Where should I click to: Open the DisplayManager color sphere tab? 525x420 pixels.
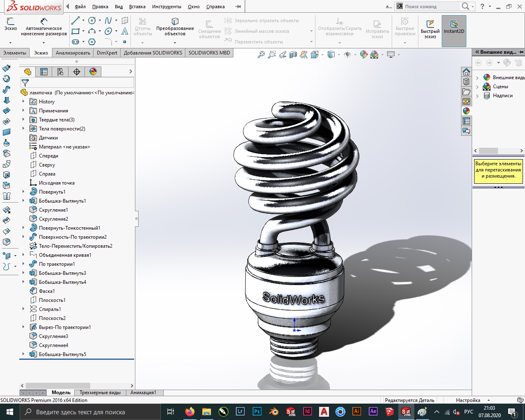click(x=93, y=72)
